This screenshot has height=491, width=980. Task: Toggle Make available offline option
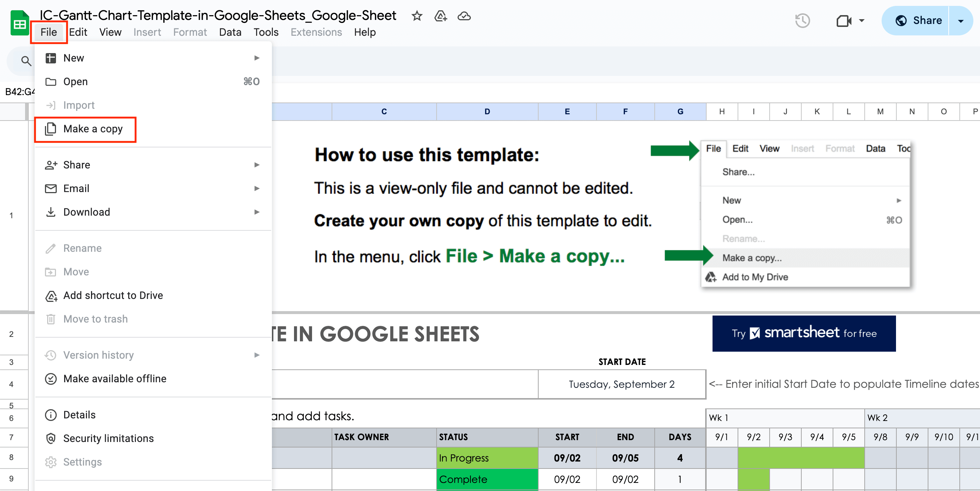[115, 379]
